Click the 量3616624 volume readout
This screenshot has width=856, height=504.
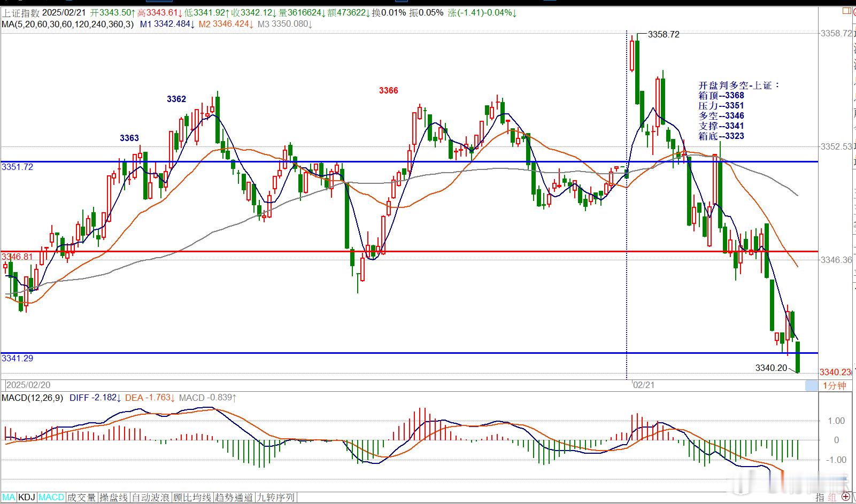(303, 12)
